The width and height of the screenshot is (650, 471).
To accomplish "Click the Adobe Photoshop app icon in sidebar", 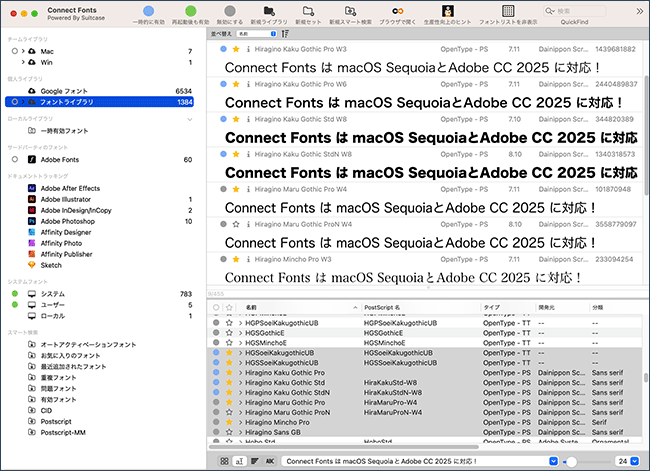I will (x=32, y=221).
